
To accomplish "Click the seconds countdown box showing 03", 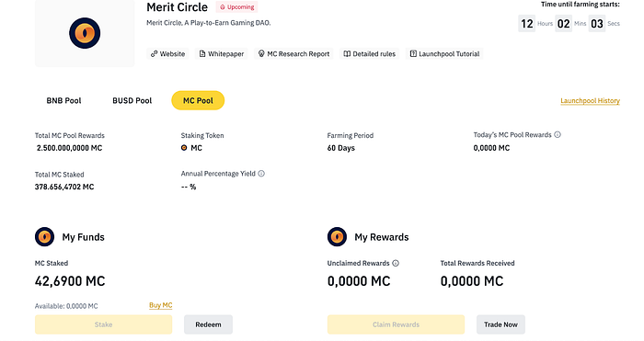I will pos(597,23).
